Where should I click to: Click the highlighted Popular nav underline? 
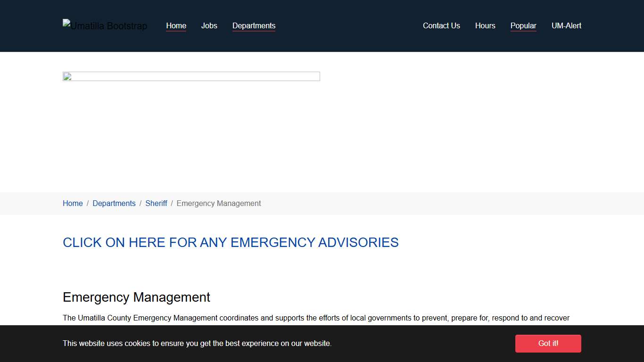523,32
